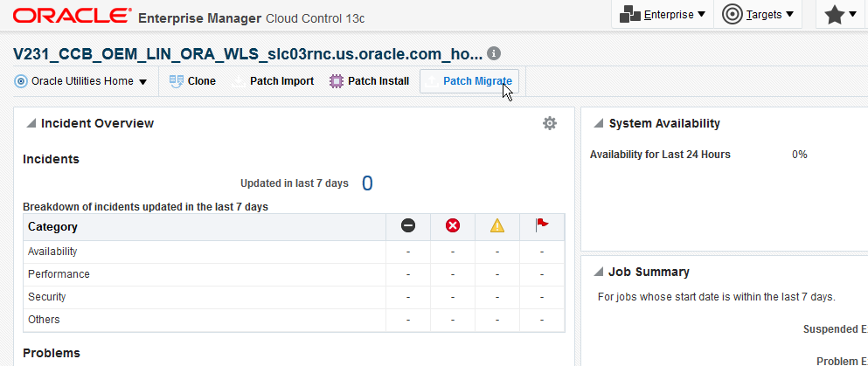
Task: Open the Targets menu
Action: point(757,14)
